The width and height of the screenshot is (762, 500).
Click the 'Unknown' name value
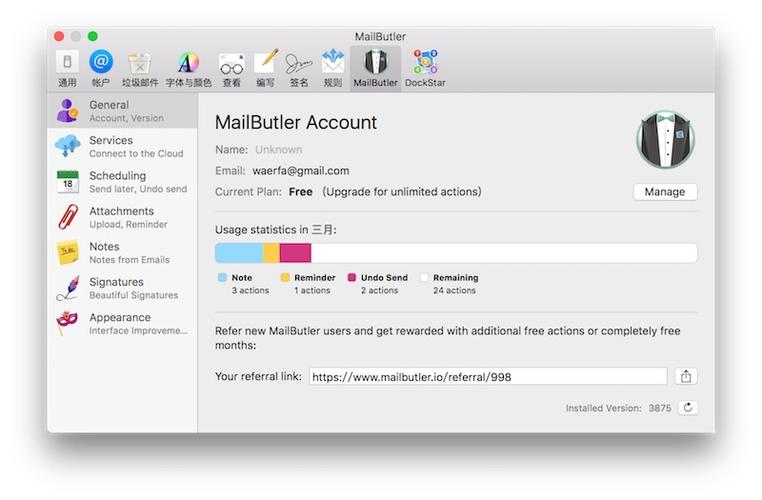(x=278, y=150)
